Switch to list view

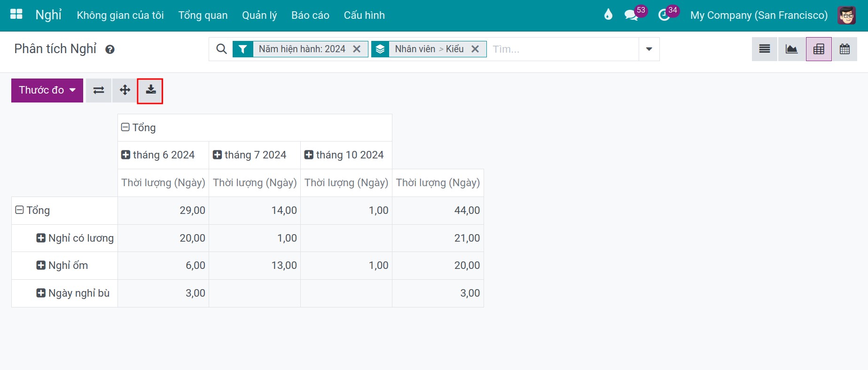[765, 49]
